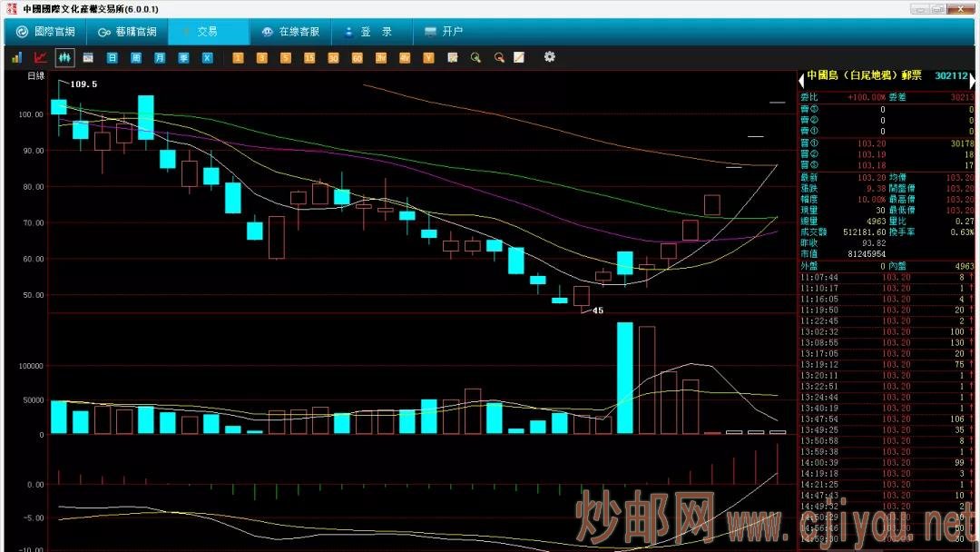Click the 市值 value 81245954
980x552 pixels.
tap(867, 254)
